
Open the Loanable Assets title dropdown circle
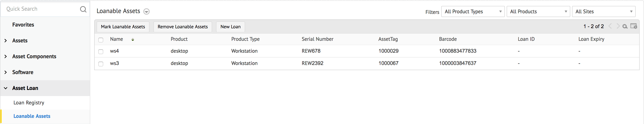point(146,11)
